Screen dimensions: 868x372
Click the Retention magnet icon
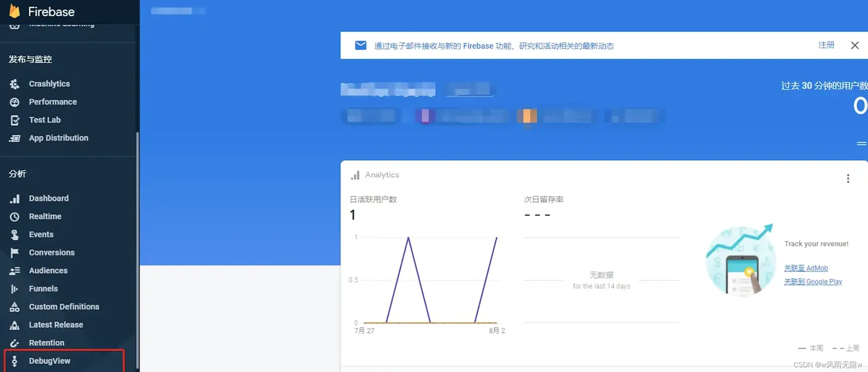(x=15, y=342)
